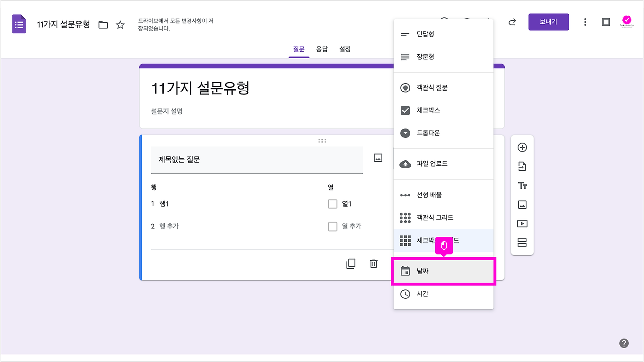Open the image picker next to the question title
Viewport: 644px width, 362px height.
coord(377,157)
